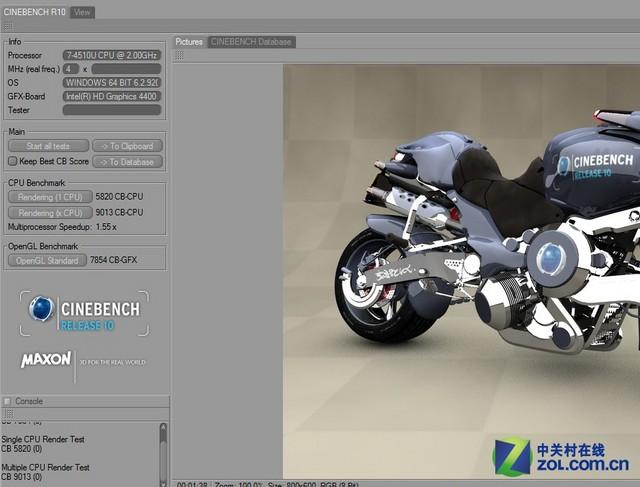Click the MHz real freq. value field
The image size is (640, 487).
[70, 69]
